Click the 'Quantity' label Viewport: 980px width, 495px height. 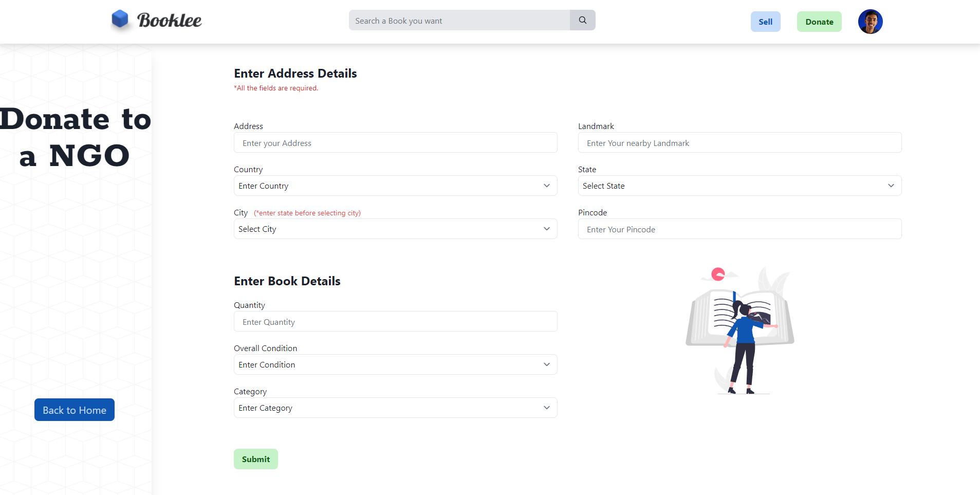click(249, 305)
